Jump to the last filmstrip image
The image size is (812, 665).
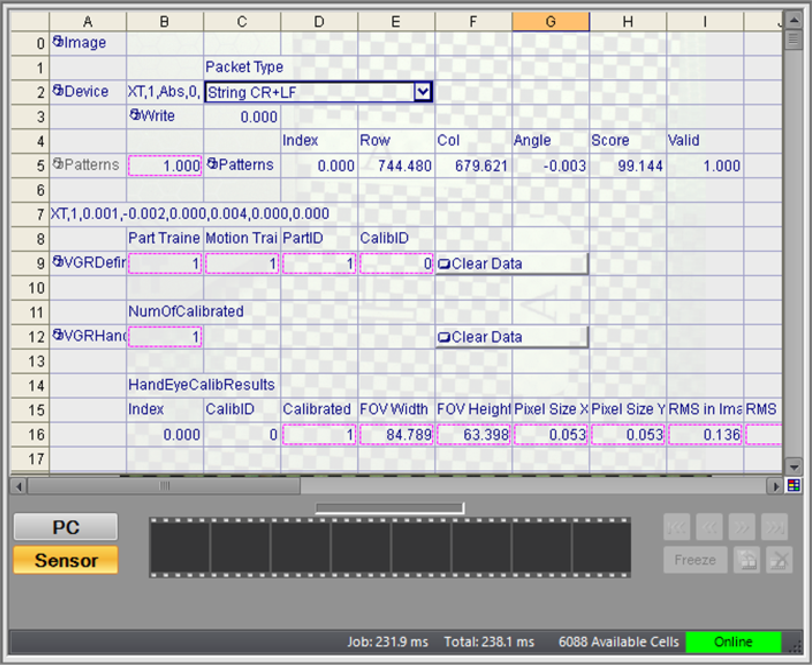(774, 527)
